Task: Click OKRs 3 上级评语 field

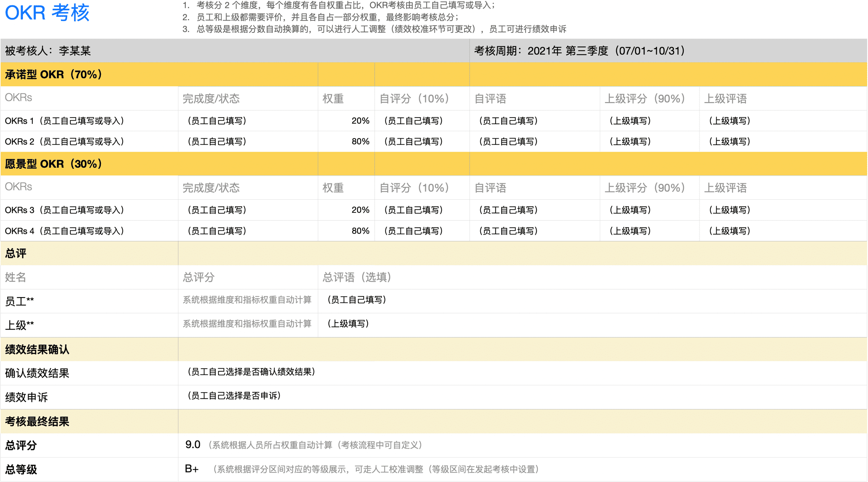Action: 783,210
